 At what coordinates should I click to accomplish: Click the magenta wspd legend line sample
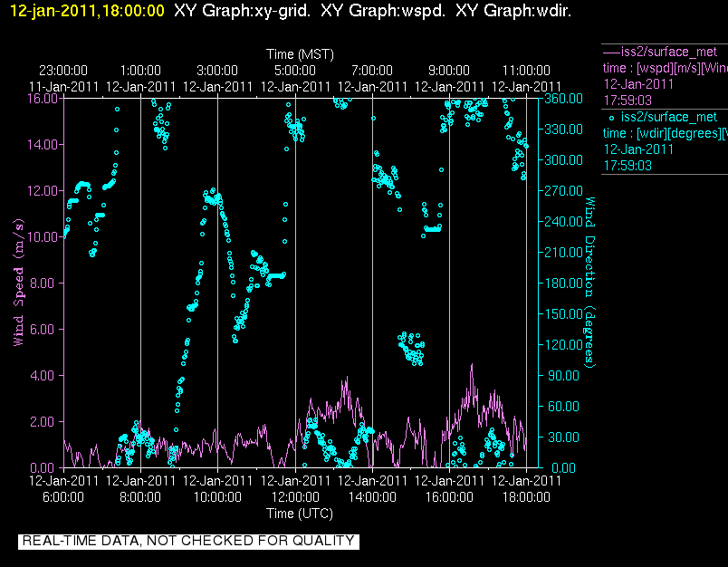coord(611,52)
